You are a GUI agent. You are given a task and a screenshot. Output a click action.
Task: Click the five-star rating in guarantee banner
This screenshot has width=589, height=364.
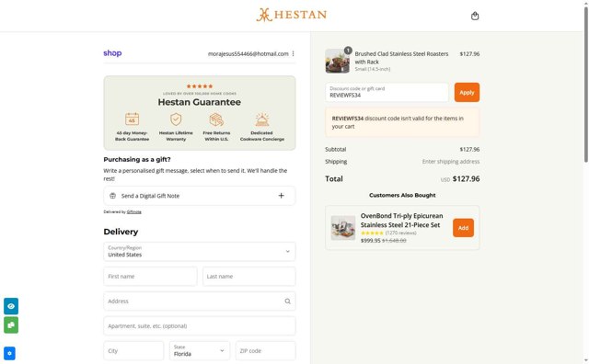click(x=200, y=86)
